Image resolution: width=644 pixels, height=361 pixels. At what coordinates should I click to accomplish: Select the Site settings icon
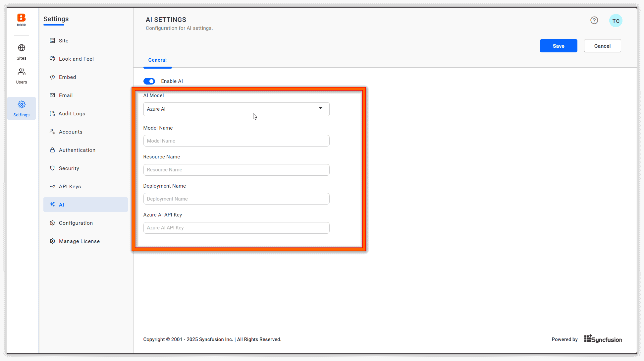point(52,40)
